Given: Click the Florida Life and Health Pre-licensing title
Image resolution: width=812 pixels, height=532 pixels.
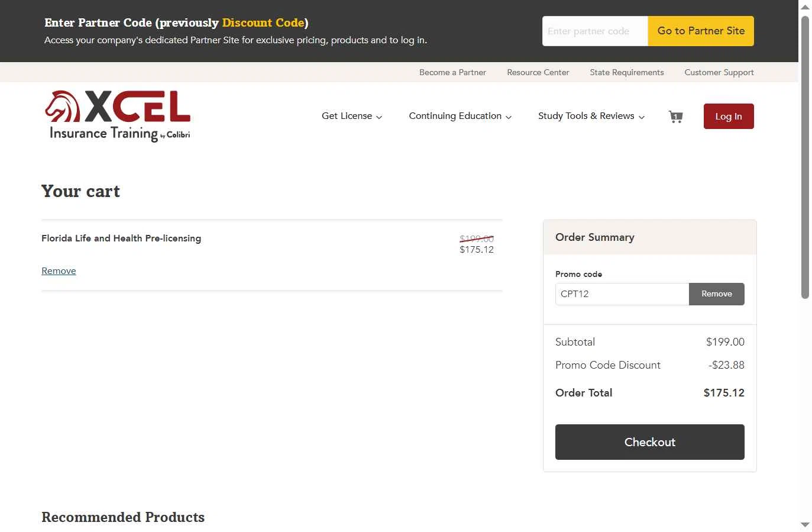Looking at the screenshot, I should click(121, 238).
